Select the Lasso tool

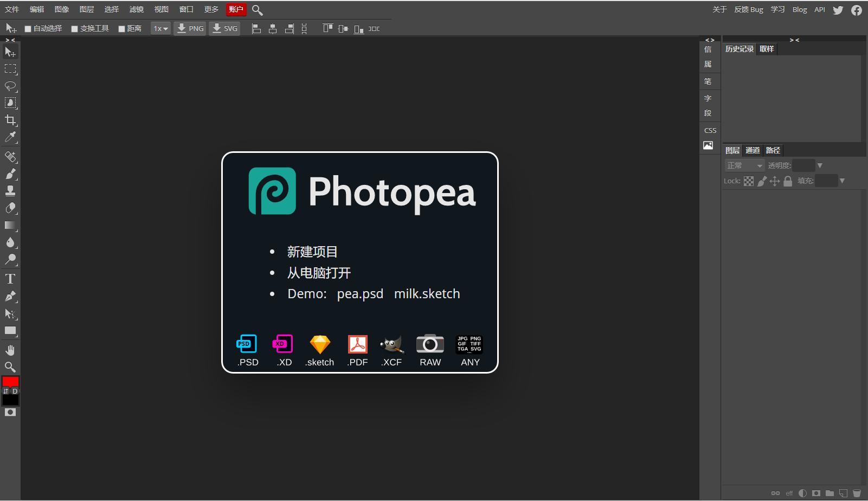(10, 85)
